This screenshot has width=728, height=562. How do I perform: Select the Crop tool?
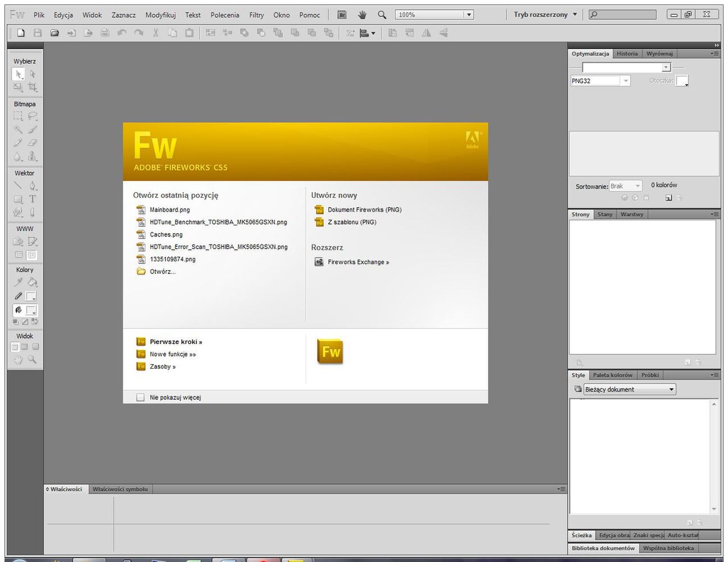[x=32, y=87]
